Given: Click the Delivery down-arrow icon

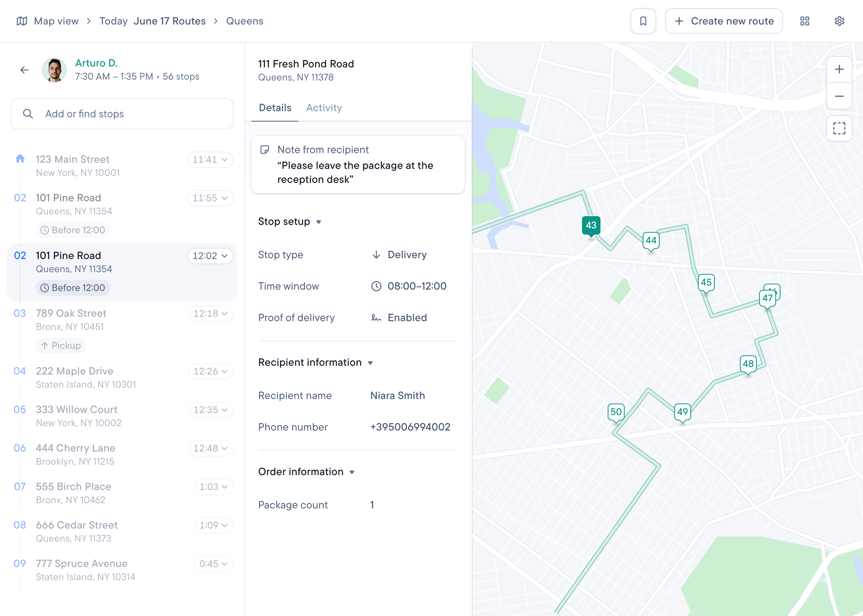Looking at the screenshot, I should (376, 255).
